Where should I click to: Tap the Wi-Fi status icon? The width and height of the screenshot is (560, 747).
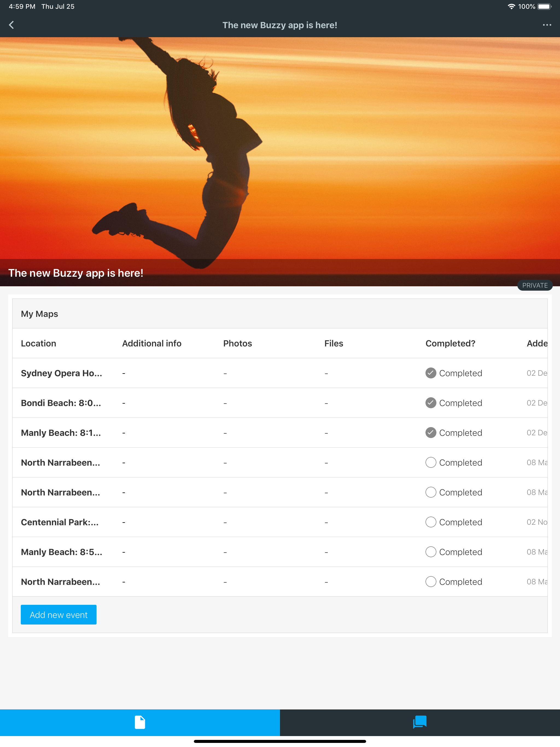[511, 6]
